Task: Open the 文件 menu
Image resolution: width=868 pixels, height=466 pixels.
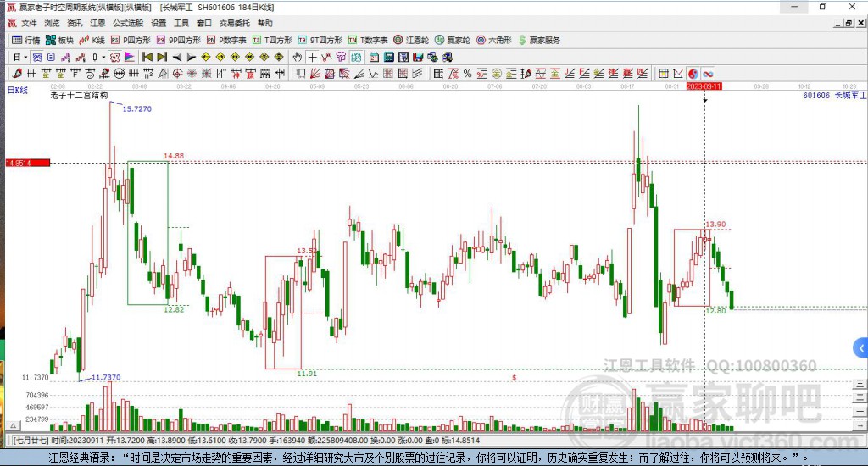Action: (29, 23)
